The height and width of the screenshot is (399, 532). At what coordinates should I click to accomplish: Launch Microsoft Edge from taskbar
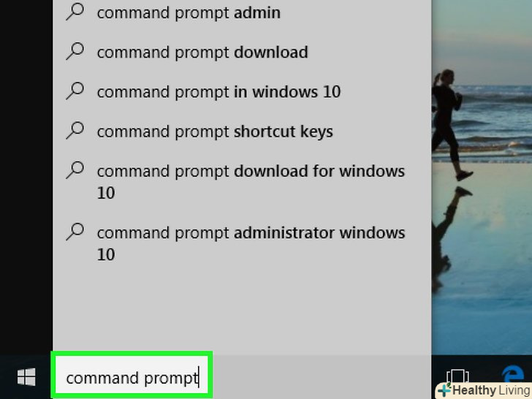point(513,374)
